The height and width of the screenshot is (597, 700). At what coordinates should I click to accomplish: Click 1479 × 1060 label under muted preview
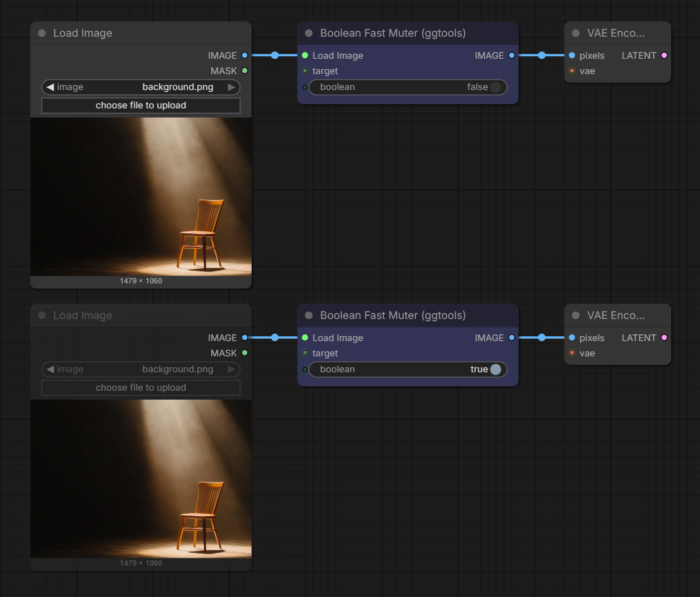click(141, 563)
